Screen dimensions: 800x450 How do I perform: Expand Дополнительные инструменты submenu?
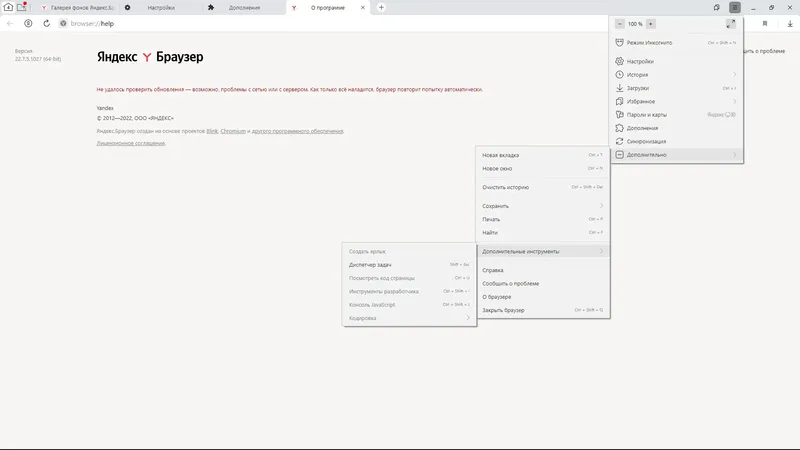(543, 251)
